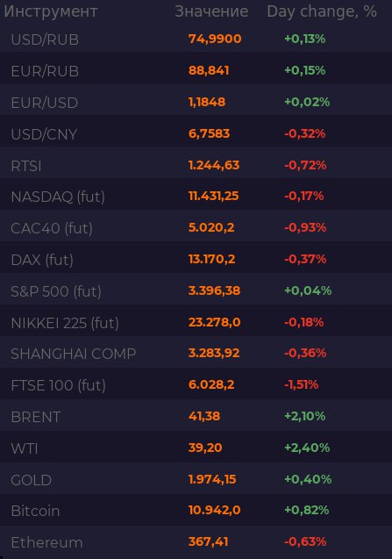Sort by the Значение column header
Viewport: 392px width, 559px height.
[x=211, y=11]
